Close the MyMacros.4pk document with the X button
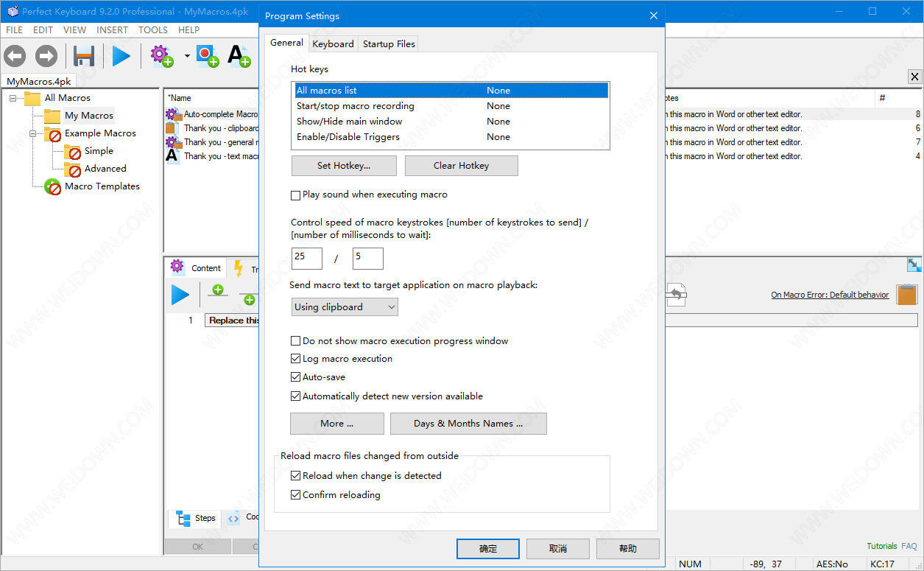Image resolution: width=924 pixels, height=571 pixels. pyautogui.click(x=914, y=77)
